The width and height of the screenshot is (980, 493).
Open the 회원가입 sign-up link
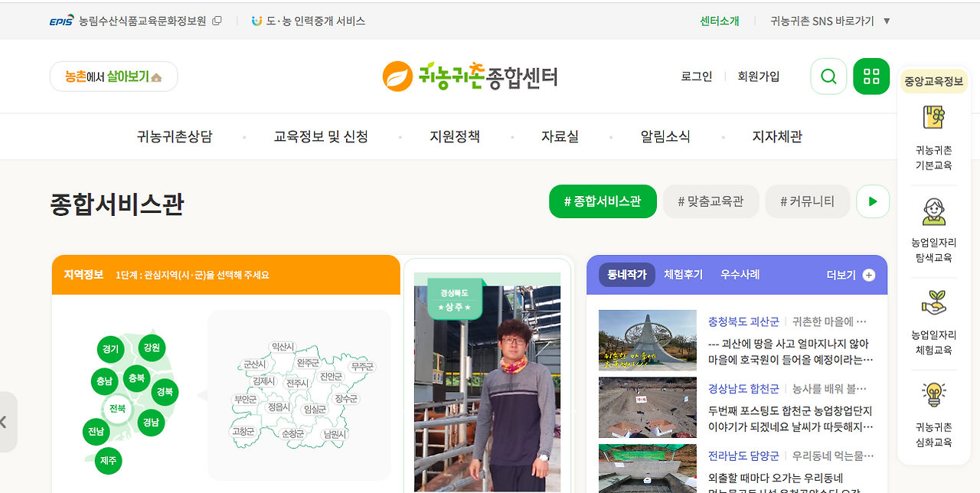pos(758,76)
